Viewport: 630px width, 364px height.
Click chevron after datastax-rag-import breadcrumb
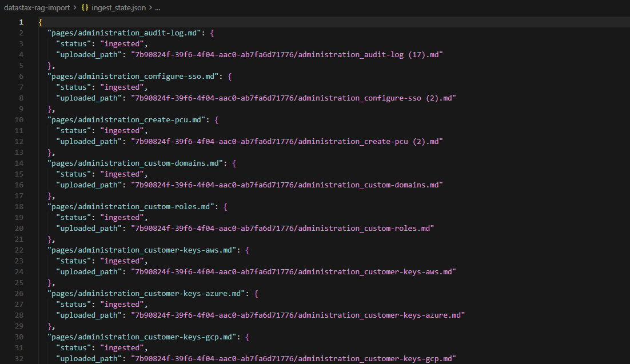(75, 7)
